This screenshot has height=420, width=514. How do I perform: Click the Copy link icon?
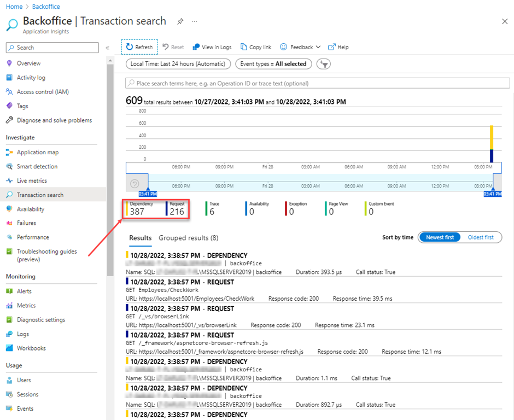[x=244, y=47]
